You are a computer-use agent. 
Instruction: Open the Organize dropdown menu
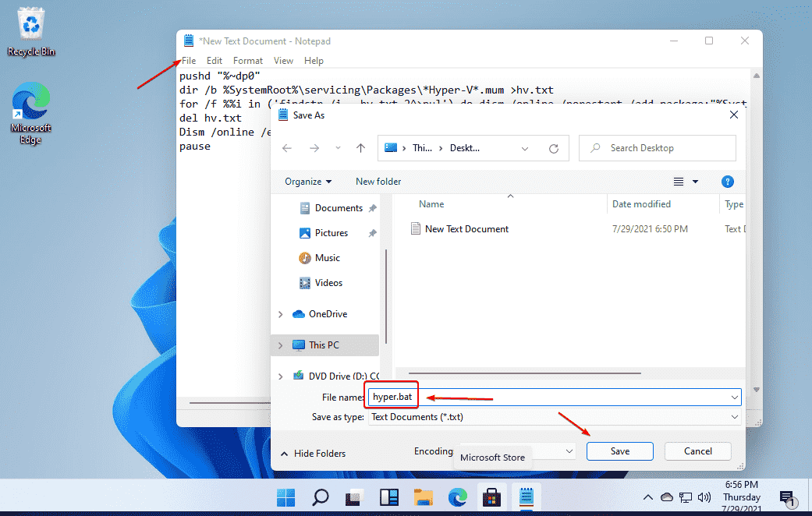tap(308, 182)
